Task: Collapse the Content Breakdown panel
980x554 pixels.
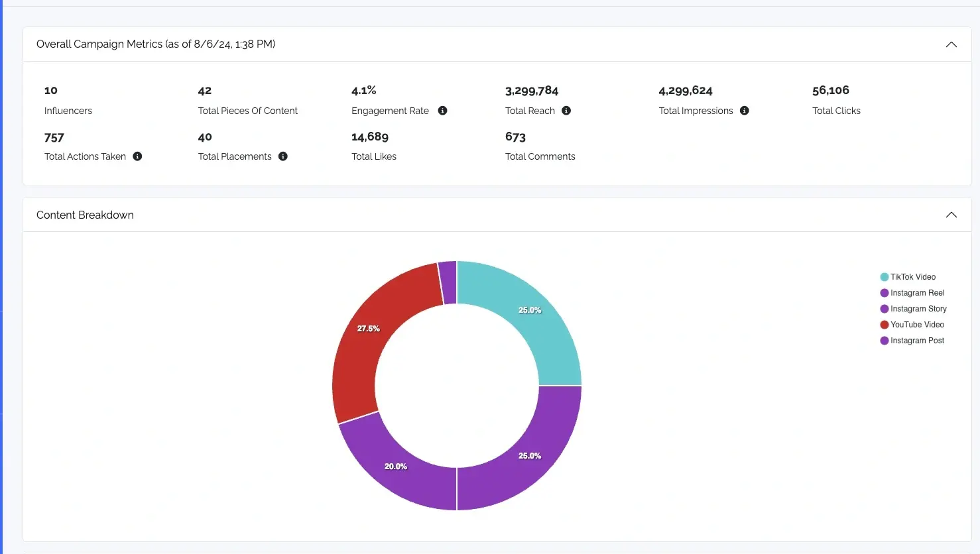Action: pos(951,214)
